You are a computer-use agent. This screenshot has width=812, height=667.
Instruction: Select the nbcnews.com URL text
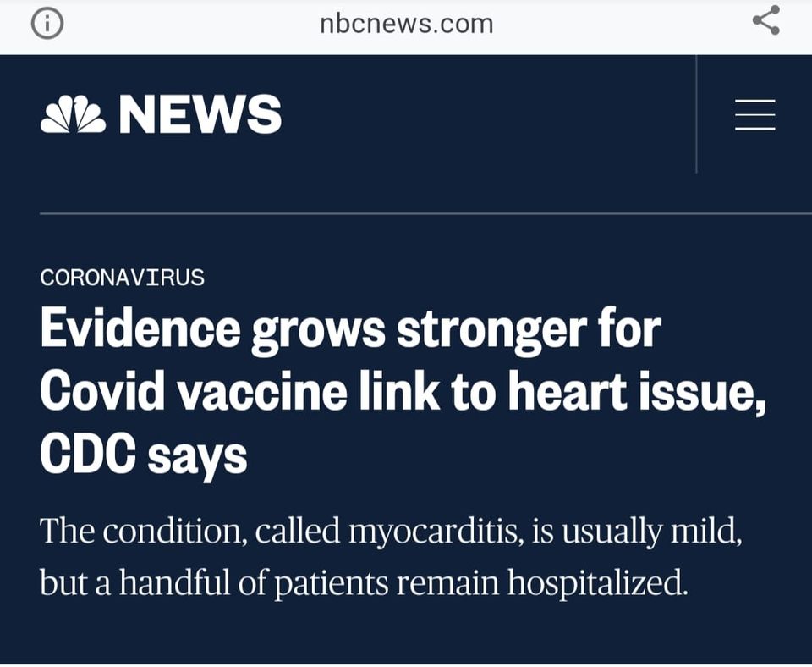click(407, 24)
